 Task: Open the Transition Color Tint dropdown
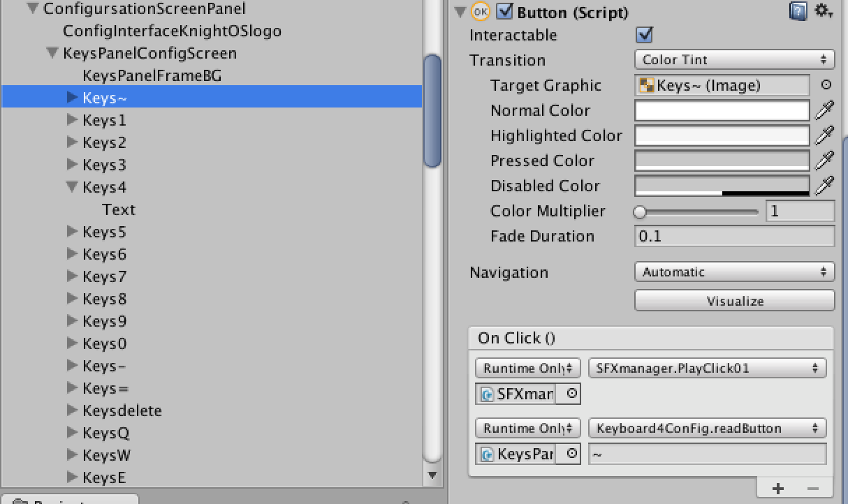pos(734,60)
